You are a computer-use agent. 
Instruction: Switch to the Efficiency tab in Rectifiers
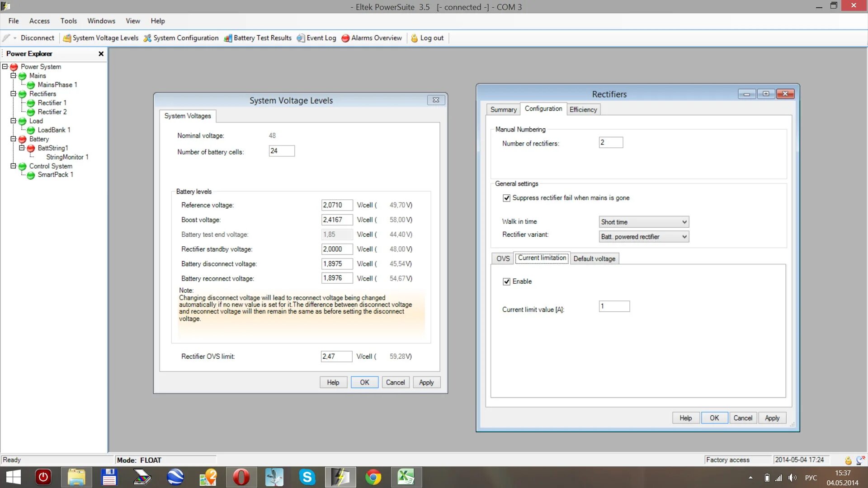pyautogui.click(x=583, y=110)
